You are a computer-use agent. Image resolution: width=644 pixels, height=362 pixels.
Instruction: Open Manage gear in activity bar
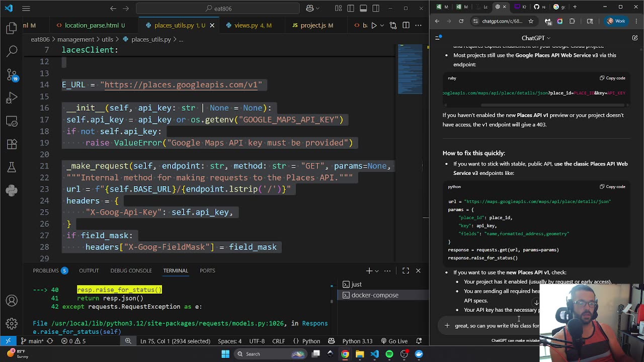tap(12, 324)
